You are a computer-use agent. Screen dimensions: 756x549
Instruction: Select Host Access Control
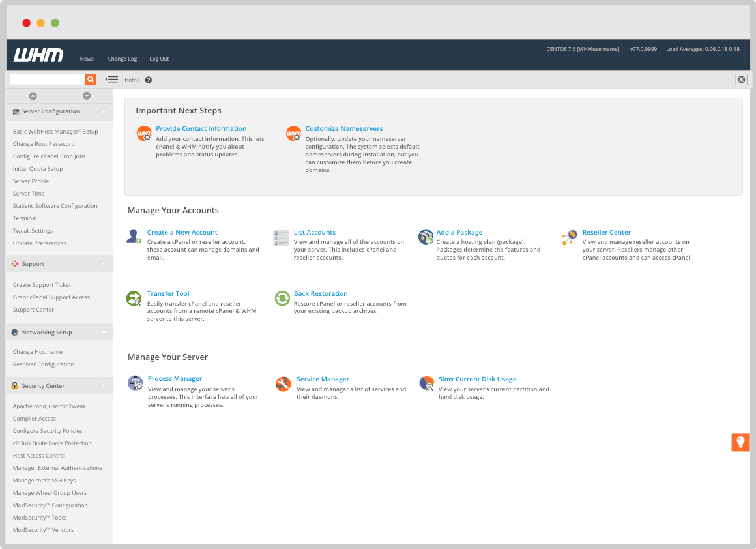(x=39, y=456)
